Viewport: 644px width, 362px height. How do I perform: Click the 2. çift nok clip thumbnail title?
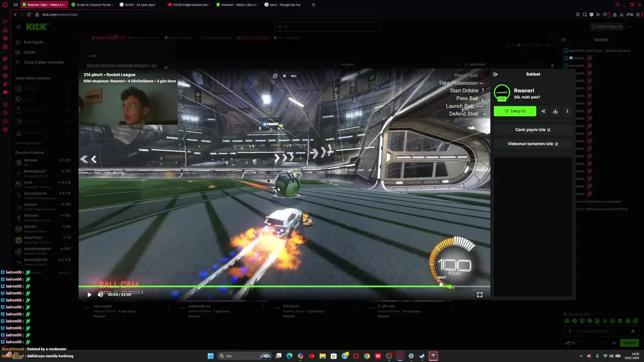[385, 306]
